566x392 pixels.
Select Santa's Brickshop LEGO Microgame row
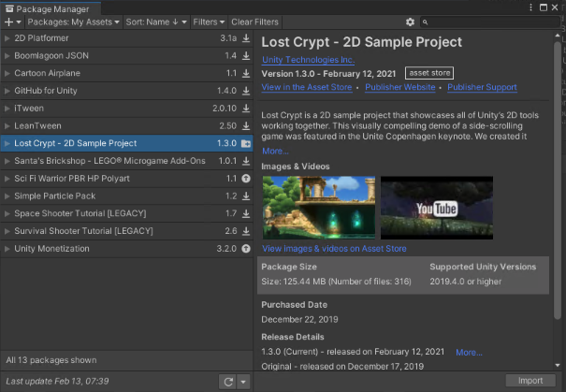pyautogui.click(x=126, y=161)
